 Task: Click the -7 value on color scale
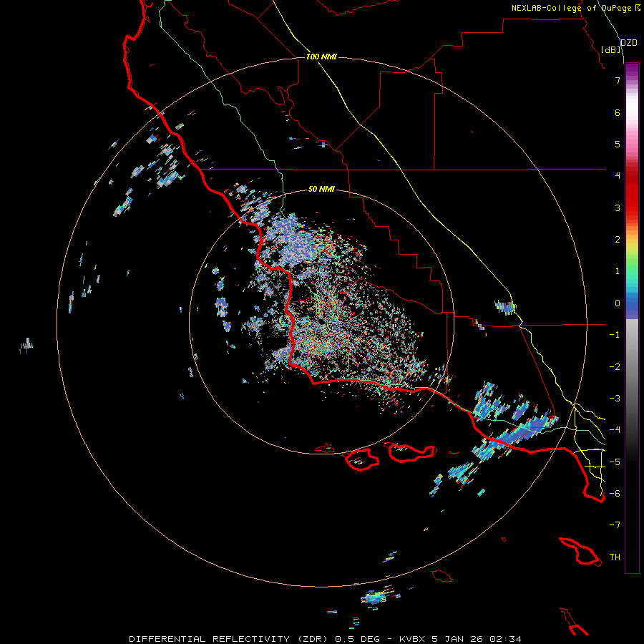[615, 525]
